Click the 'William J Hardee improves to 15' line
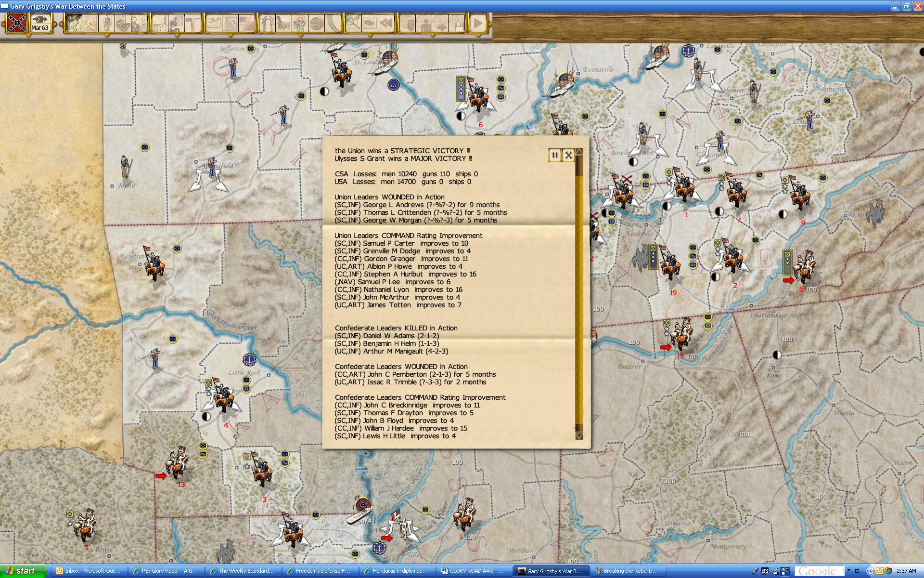The height and width of the screenshot is (578, 924). click(401, 428)
